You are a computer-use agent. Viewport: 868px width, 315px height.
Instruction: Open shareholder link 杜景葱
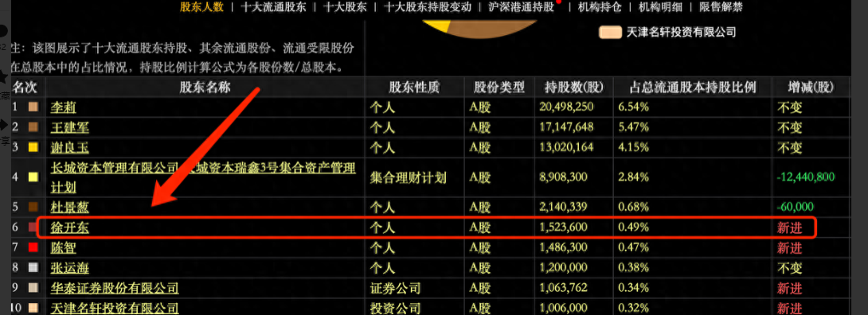point(69,208)
